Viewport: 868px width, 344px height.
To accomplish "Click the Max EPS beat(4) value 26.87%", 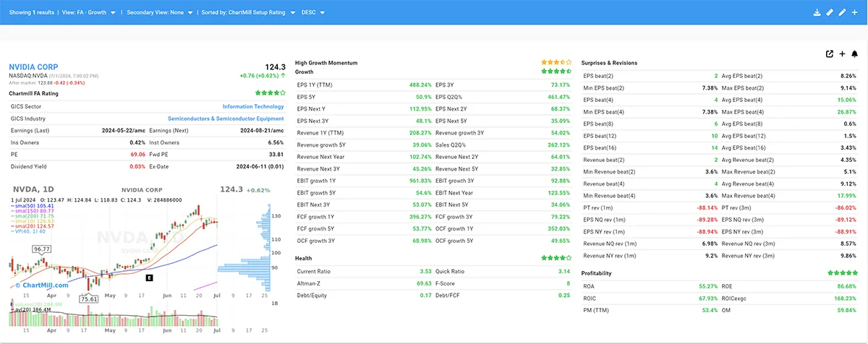I will [x=846, y=111].
